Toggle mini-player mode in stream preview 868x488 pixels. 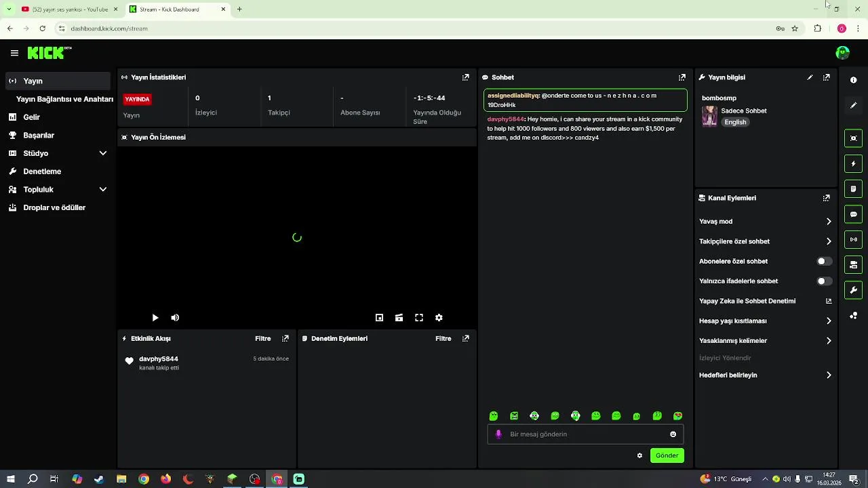pyautogui.click(x=379, y=317)
